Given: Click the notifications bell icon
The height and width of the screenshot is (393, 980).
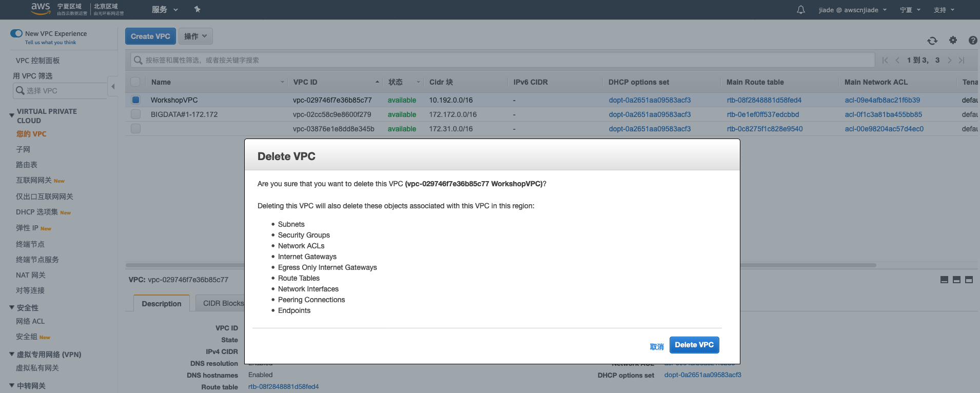Looking at the screenshot, I should [800, 10].
